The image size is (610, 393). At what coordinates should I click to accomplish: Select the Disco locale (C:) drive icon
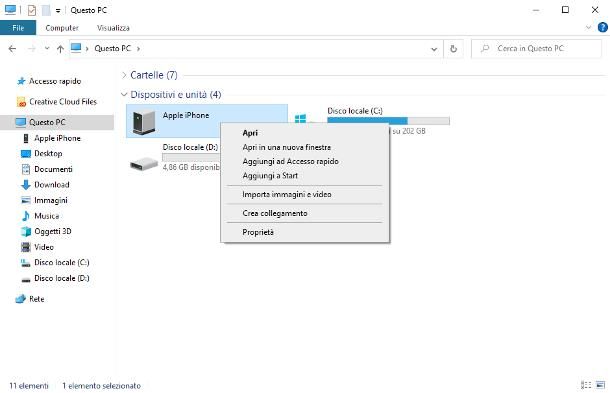click(301, 118)
